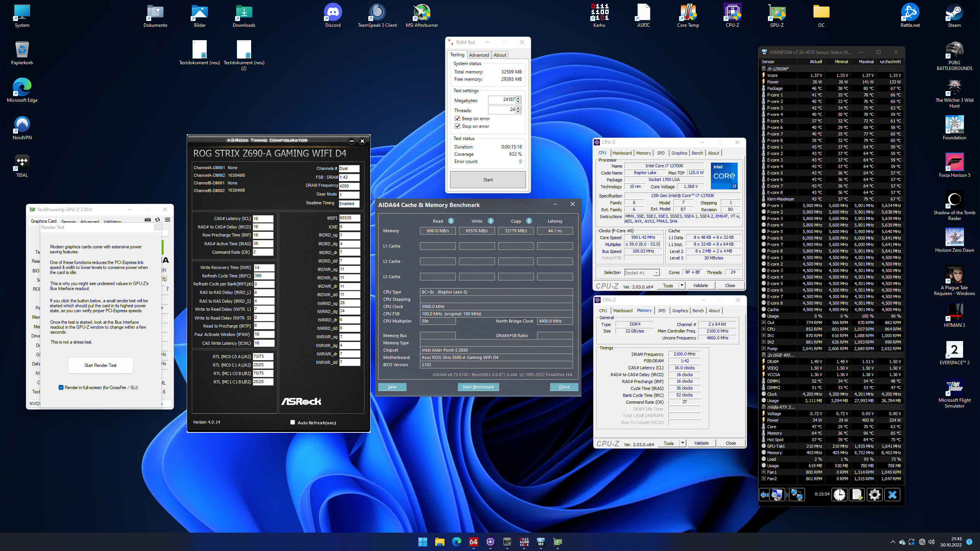Click info icon next to Copy column
This screenshot has height=551, width=980.
(x=529, y=221)
